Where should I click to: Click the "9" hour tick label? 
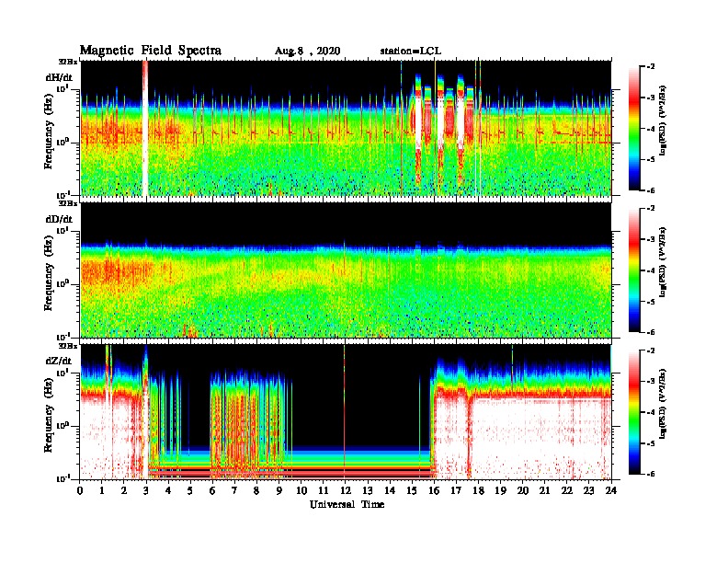pos(279,490)
